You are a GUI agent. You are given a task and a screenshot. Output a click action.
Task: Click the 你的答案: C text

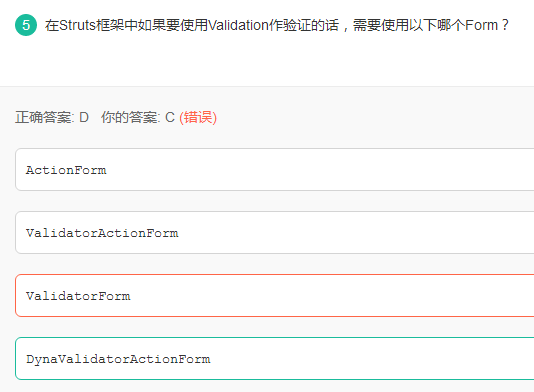click(x=138, y=117)
